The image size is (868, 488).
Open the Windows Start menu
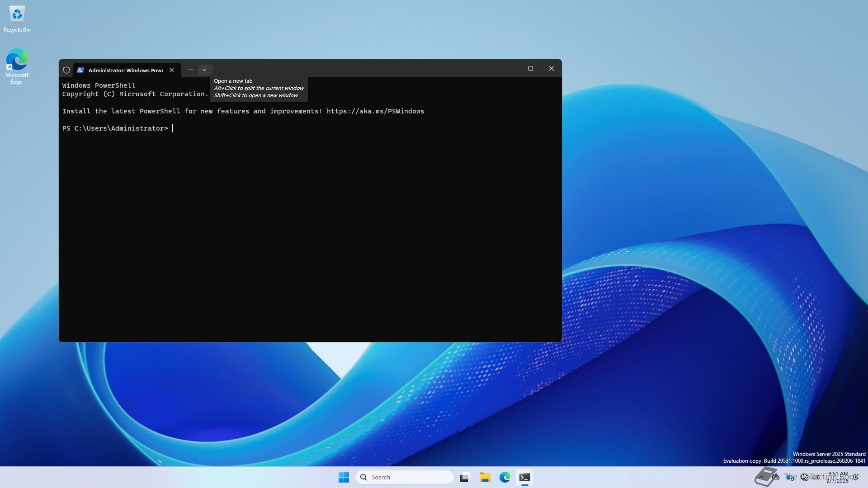[x=344, y=477]
